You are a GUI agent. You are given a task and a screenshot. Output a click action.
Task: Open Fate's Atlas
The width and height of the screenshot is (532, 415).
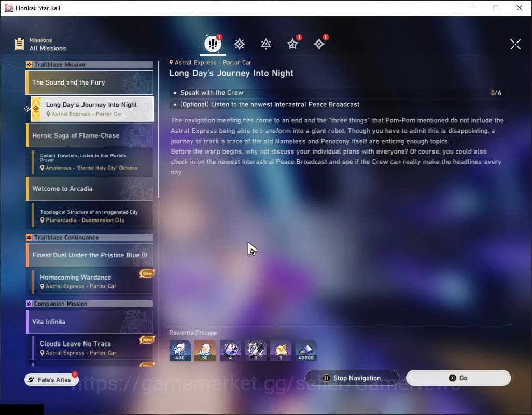tap(50, 380)
